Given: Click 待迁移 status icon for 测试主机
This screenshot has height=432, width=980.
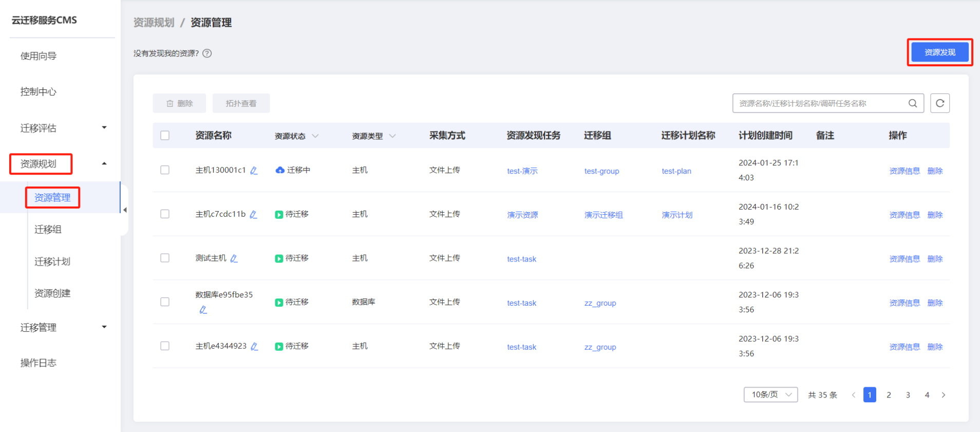Looking at the screenshot, I should 279,258.
